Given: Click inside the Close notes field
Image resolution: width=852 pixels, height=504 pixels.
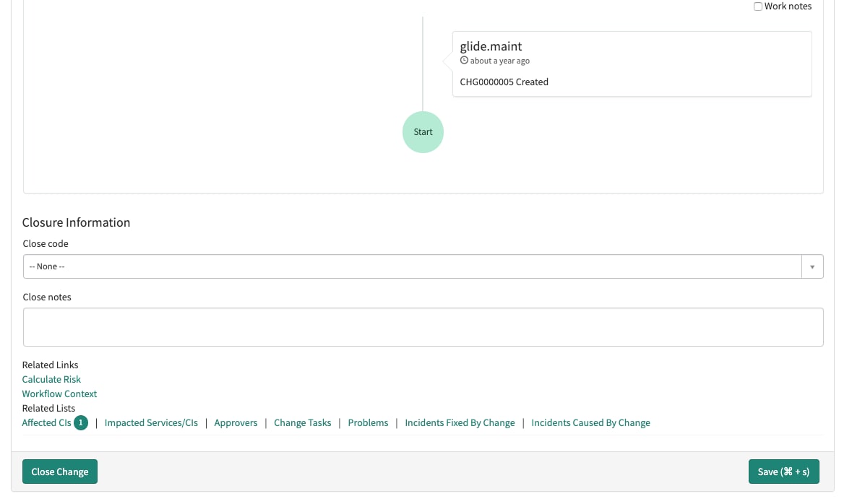Looking at the screenshot, I should [423, 326].
